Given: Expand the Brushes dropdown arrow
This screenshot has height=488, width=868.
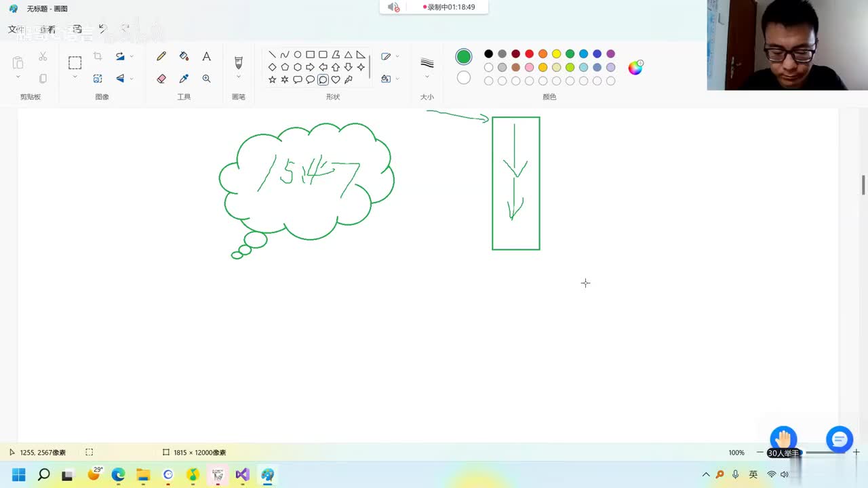Looking at the screenshot, I should 239,77.
